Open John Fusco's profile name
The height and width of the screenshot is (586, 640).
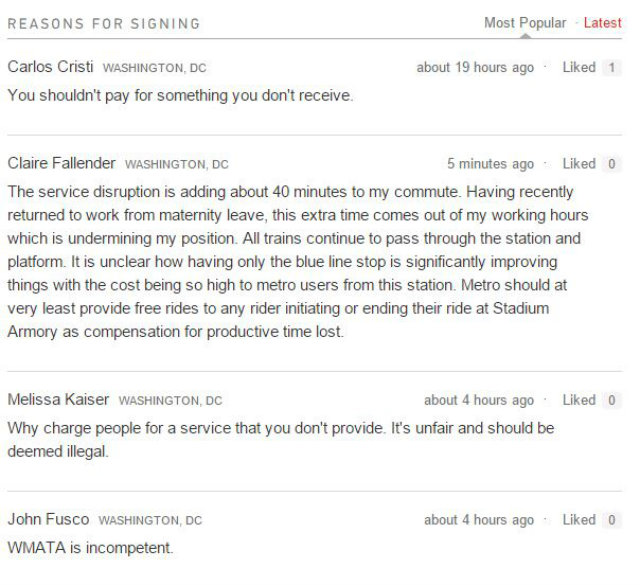tap(48, 519)
